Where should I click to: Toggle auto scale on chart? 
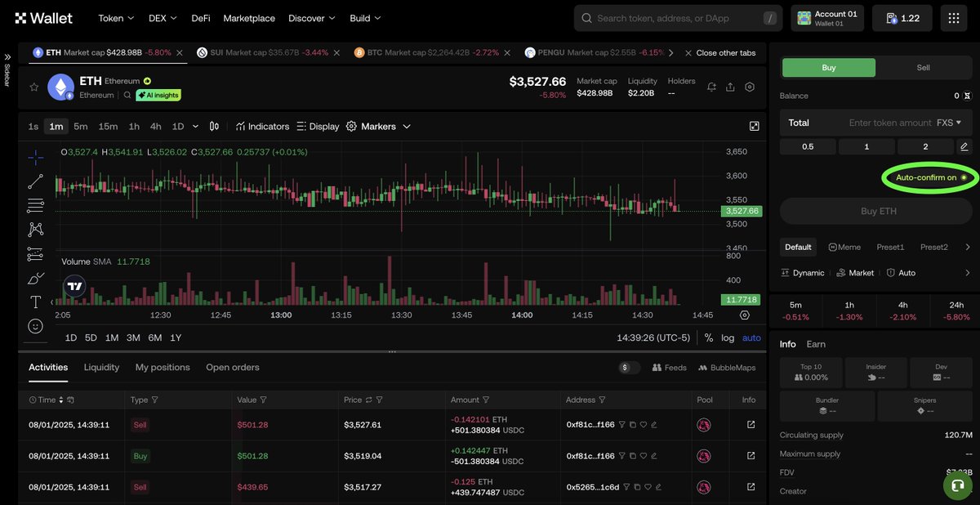point(751,337)
